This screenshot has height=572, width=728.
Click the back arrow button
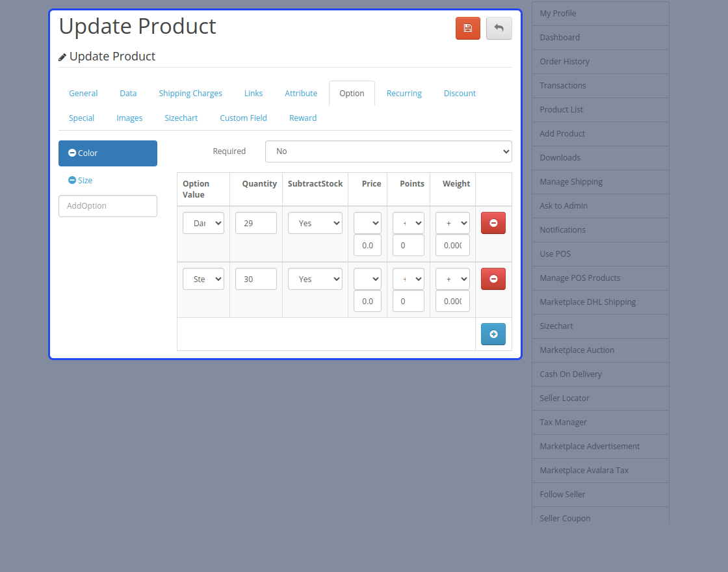499,29
